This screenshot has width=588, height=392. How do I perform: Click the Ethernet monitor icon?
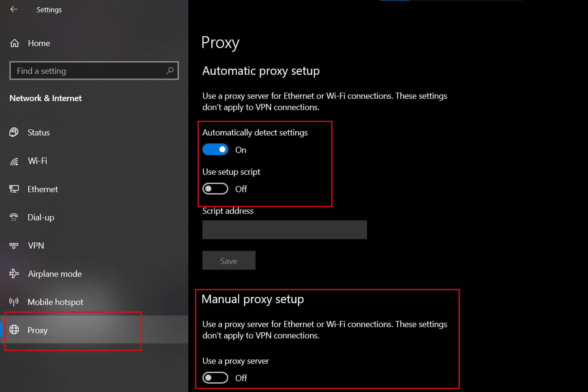click(14, 189)
